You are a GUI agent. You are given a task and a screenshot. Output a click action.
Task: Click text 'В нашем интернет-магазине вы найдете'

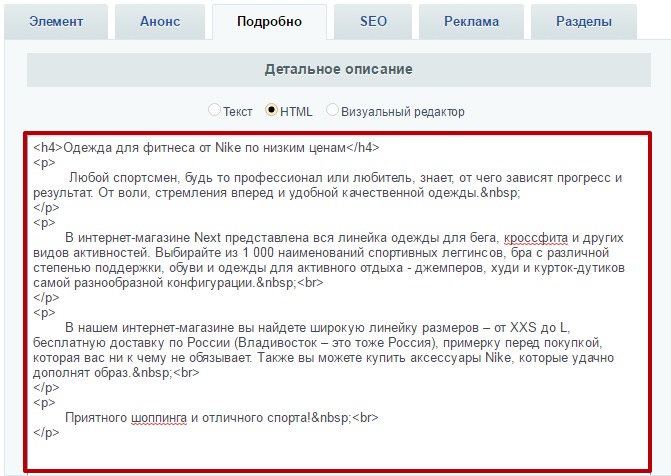click(183, 327)
